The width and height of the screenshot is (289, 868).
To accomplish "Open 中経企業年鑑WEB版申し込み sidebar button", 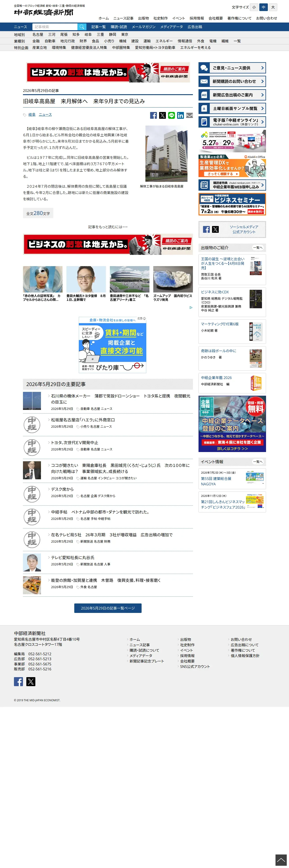I will (232, 185).
